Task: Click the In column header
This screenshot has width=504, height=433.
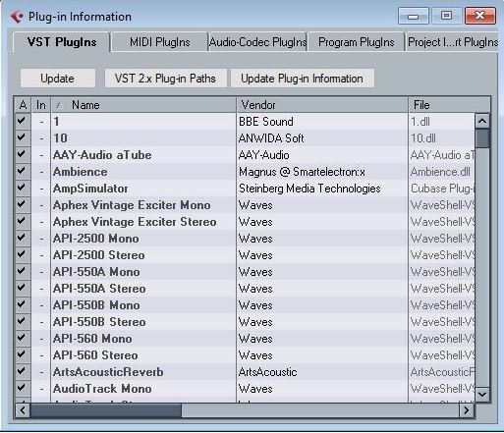Action: click(x=41, y=105)
